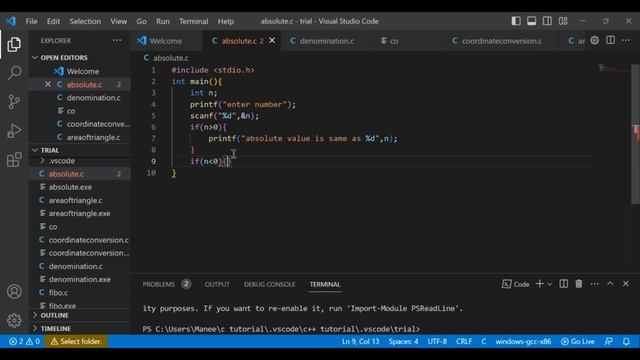Close absolute.c in Open Editors list
The image size is (640, 360).
pyautogui.click(x=48, y=84)
